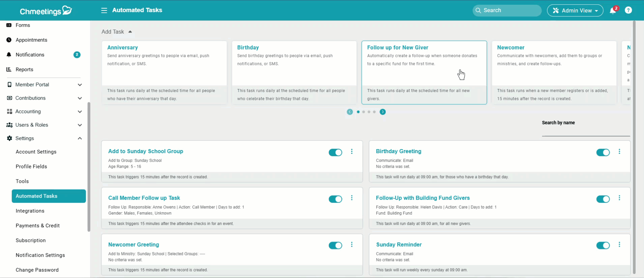Screen dimensions: 644x278
Task: Open the Admin View dropdown
Action: click(575, 10)
